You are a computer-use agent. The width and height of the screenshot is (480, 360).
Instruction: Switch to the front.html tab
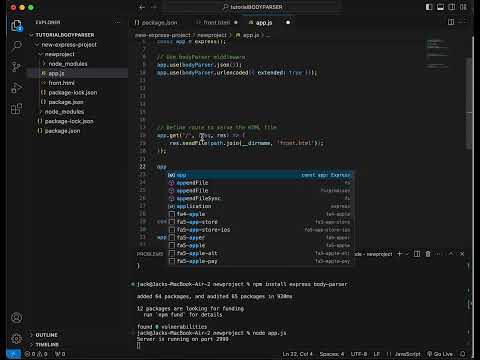coord(217,23)
